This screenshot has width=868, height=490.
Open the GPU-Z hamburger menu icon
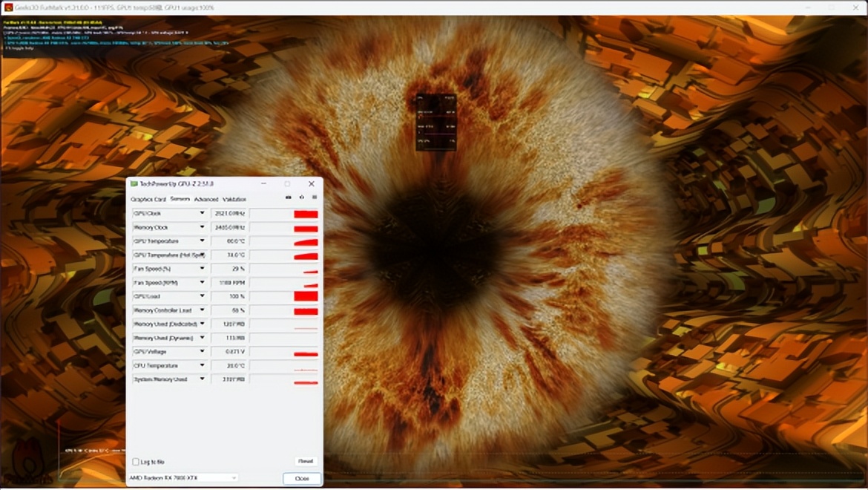(315, 197)
